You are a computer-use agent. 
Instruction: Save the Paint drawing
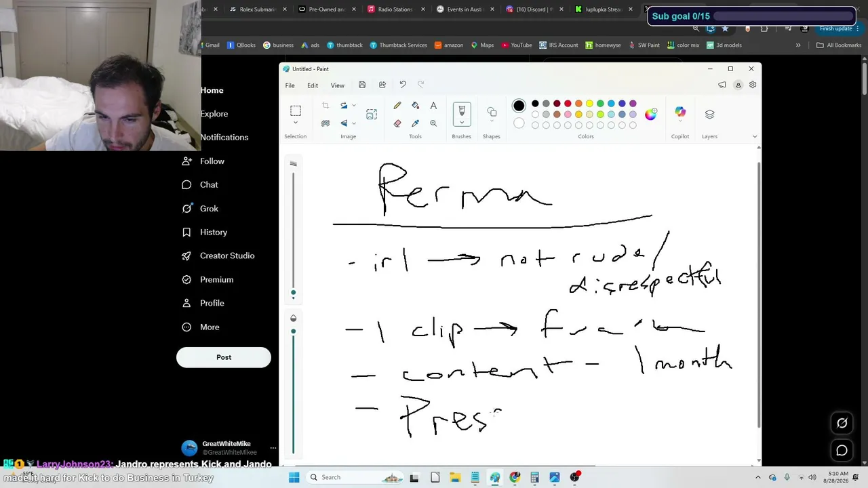pyautogui.click(x=362, y=85)
